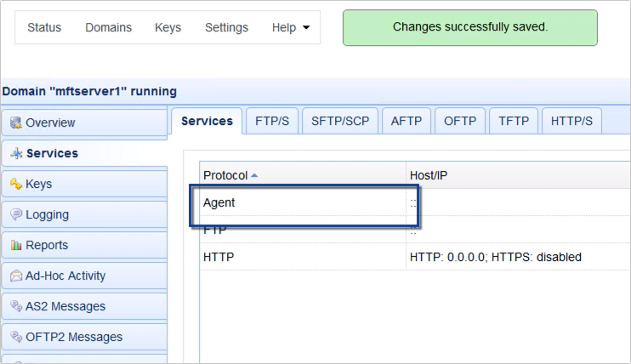The image size is (631, 364).
Task: Open the Domains menu
Action: [x=108, y=28]
